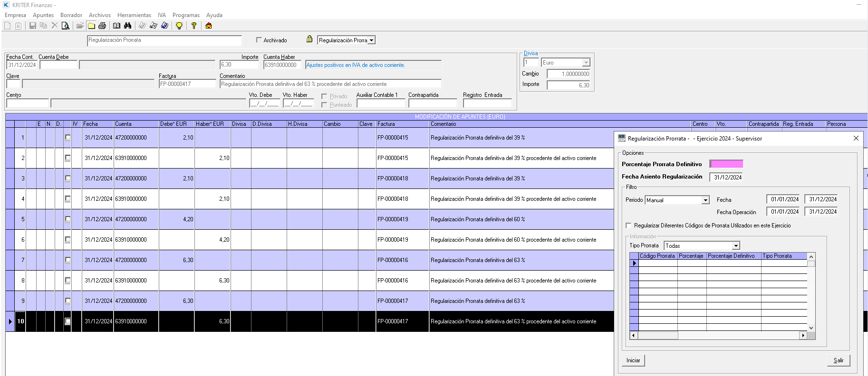Click invoice cell FP-00000419 in row 5
This screenshot has width=868, height=376.
point(402,219)
